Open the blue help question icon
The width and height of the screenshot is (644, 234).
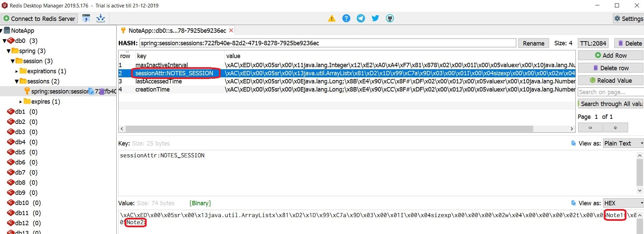[346, 18]
